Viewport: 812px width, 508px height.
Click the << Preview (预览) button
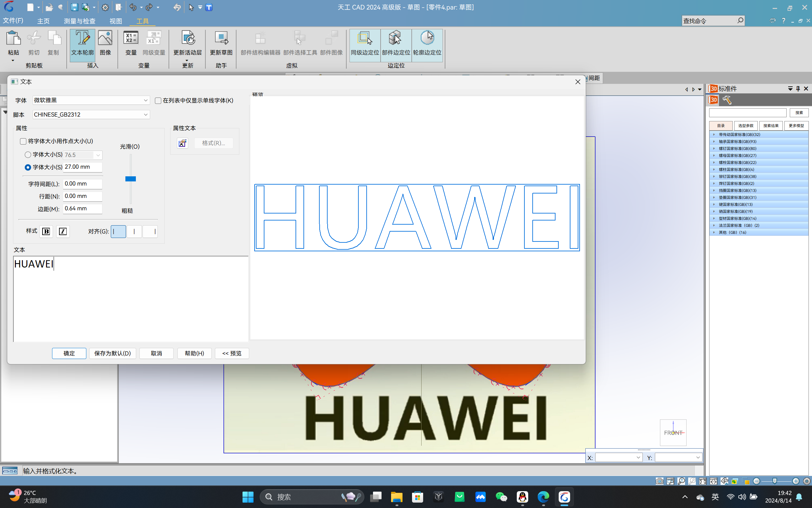point(232,353)
